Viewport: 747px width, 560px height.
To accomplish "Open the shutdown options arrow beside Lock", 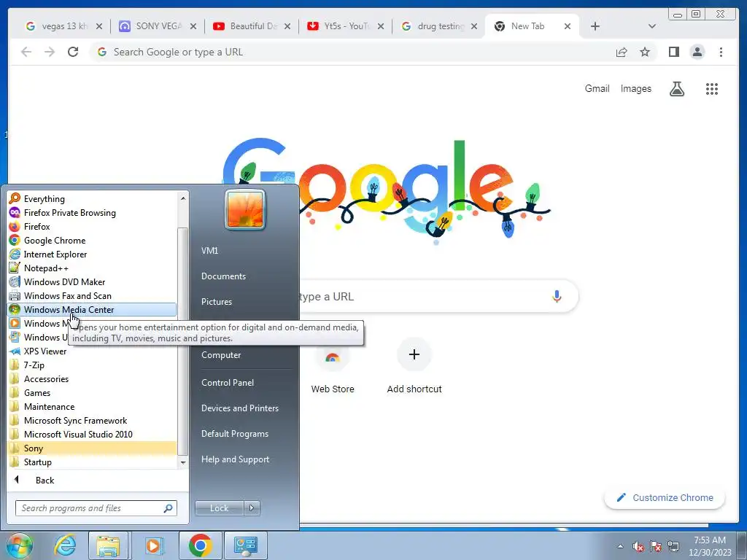I will (x=252, y=508).
